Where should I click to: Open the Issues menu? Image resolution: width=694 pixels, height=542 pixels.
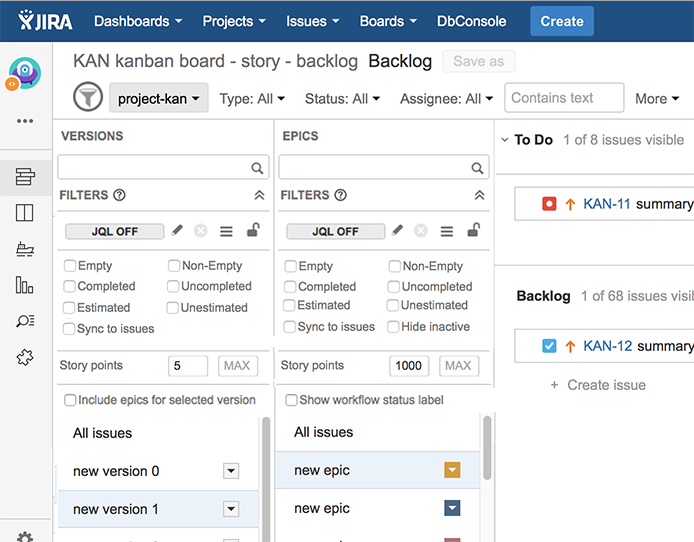pyautogui.click(x=312, y=21)
